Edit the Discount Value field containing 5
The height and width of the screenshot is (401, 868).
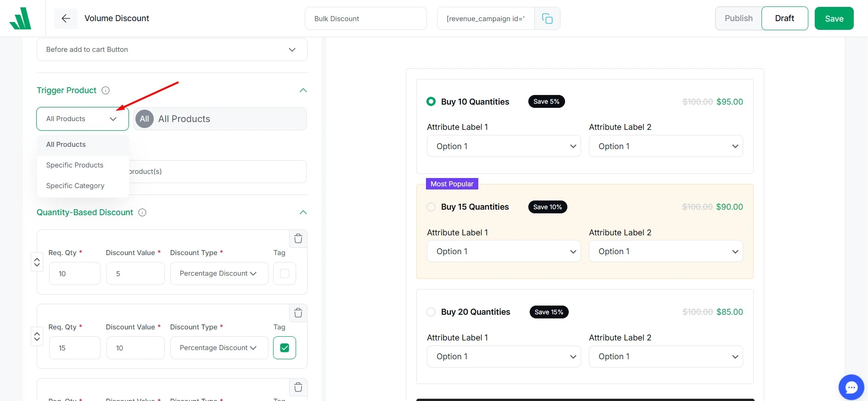135,273
